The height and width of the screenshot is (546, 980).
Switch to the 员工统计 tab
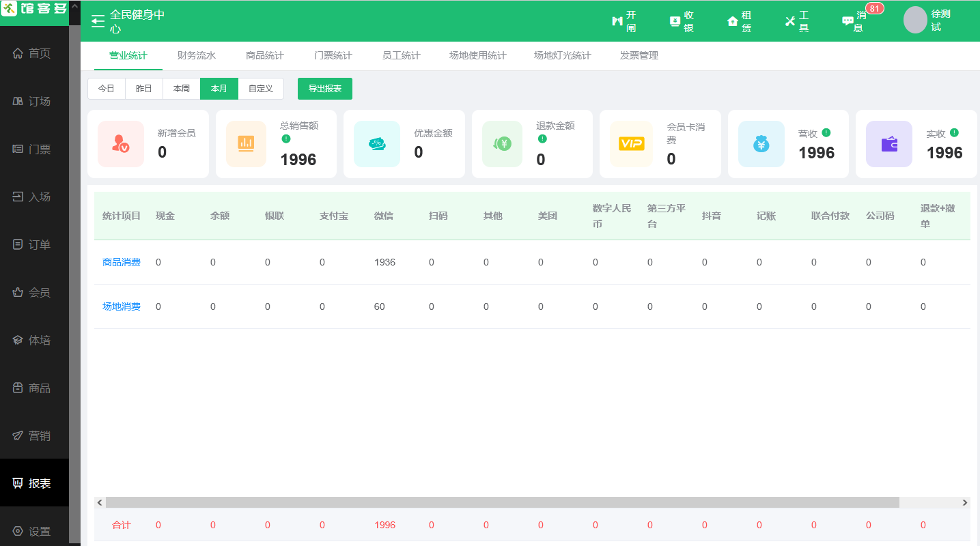(x=402, y=55)
